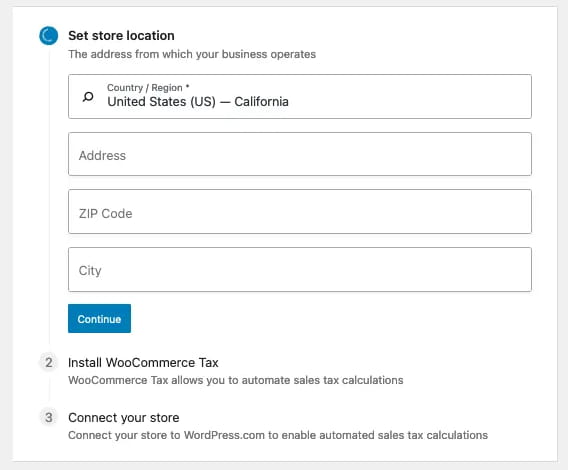The width and height of the screenshot is (568, 470).
Task: Select the step 3 number badge
Action: [x=49, y=417]
